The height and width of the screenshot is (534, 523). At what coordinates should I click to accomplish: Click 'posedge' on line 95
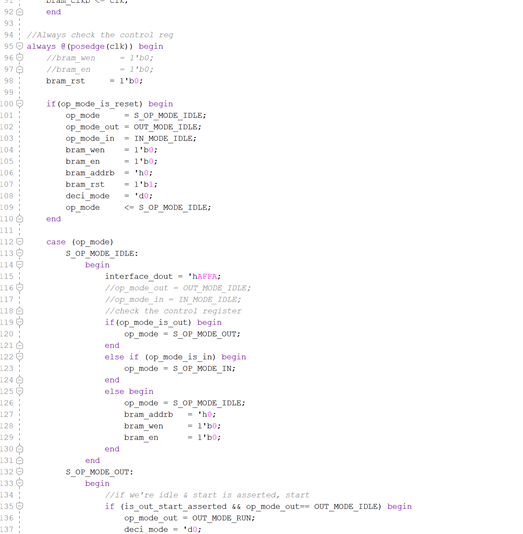[87, 46]
